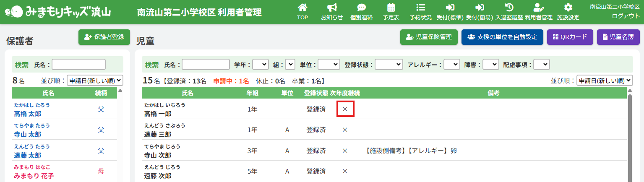The width and height of the screenshot is (644, 182).
Task: Open 予約状況 list icon
Action: [420, 8]
